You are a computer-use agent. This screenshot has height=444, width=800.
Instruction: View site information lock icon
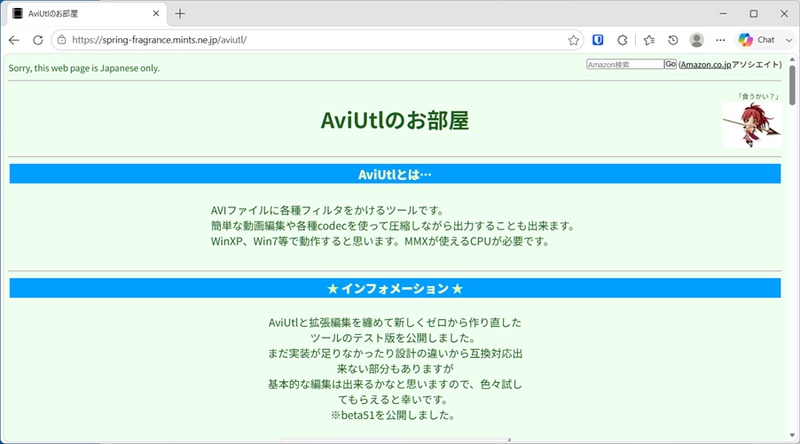pyautogui.click(x=62, y=40)
